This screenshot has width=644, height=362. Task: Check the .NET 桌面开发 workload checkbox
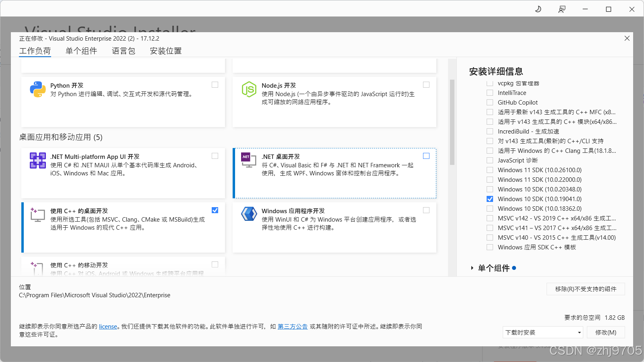[x=426, y=156]
